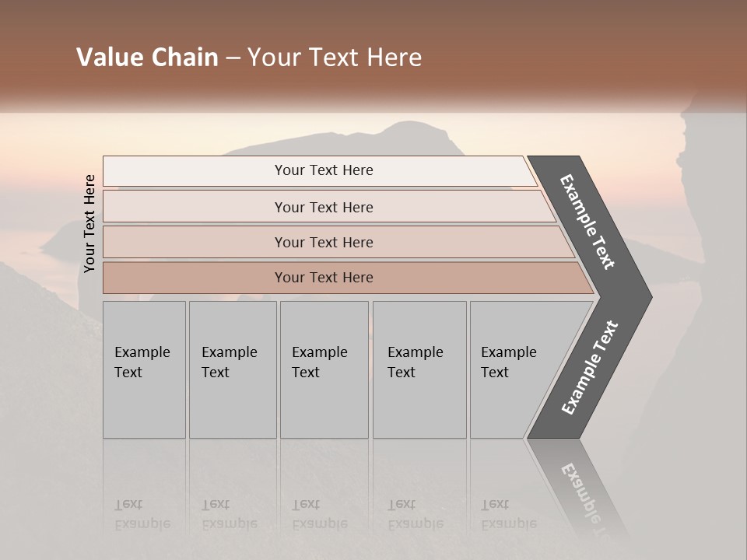Click the dark gray chevron arrow tip
Screen dimensions: 747x560
(633, 297)
